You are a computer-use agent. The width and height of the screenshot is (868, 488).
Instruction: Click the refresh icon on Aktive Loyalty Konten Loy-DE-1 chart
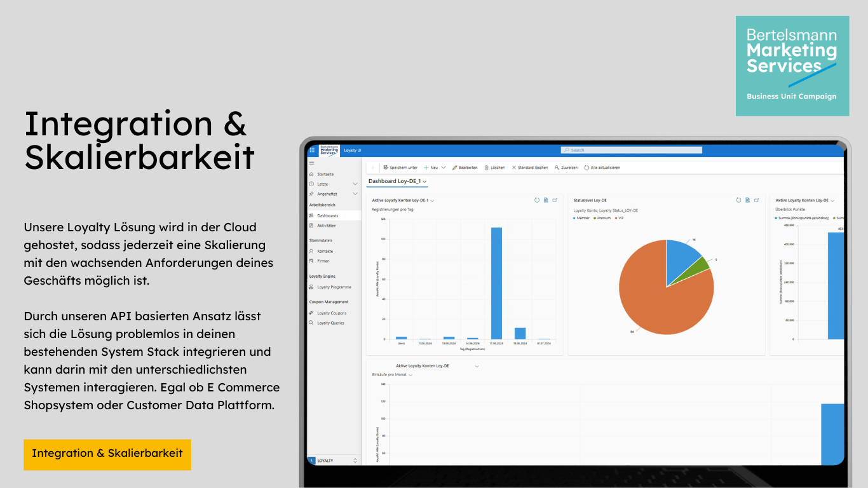tap(537, 200)
